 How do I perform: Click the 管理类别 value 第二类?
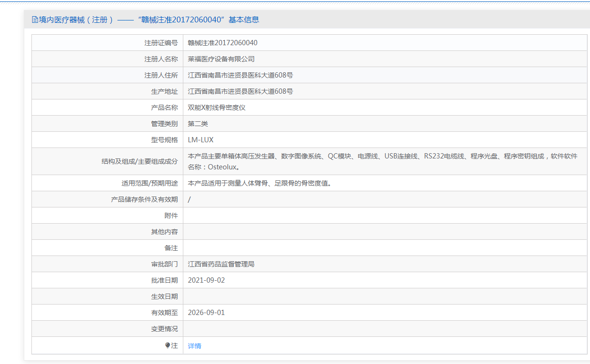pos(198,124)
